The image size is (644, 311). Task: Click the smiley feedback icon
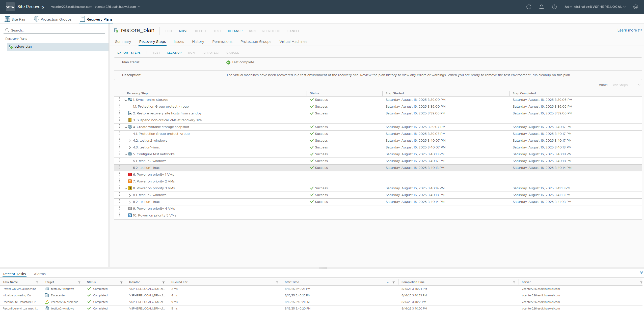(636, 7)
